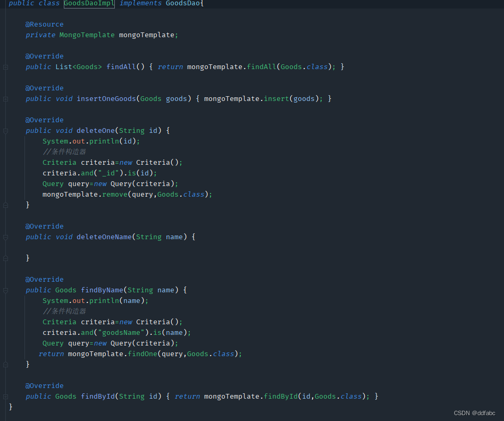The width and height of the screenshot is (504, 421).
Task: Collapse the insertOneGoods method fold marker
Action: 5,98
